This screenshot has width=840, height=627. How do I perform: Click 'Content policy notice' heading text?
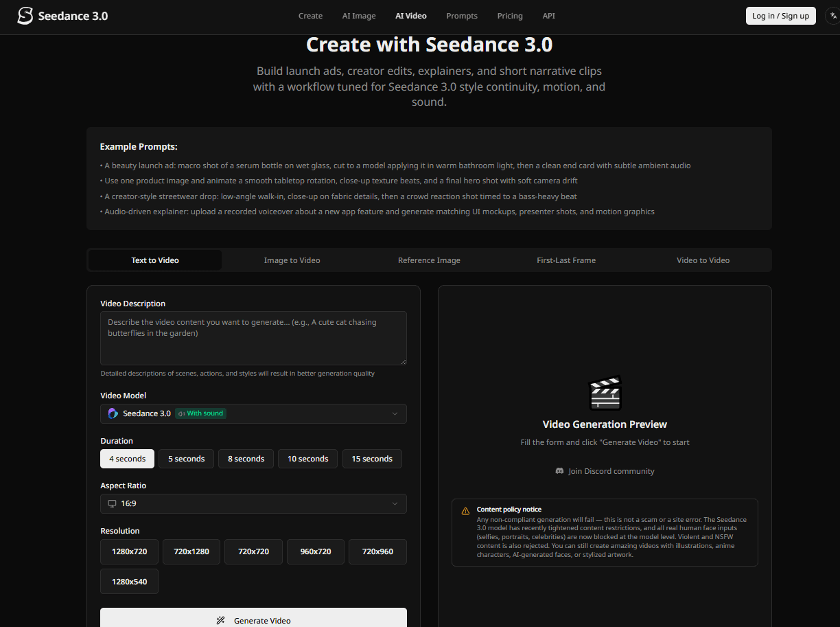pyautogui.click(x=509, y=510)
